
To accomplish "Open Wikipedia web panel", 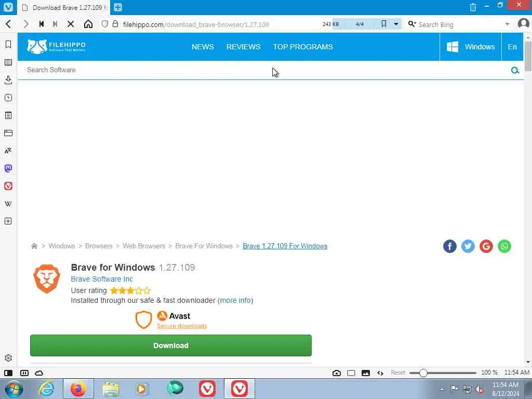I will click(x=8, y=204).
